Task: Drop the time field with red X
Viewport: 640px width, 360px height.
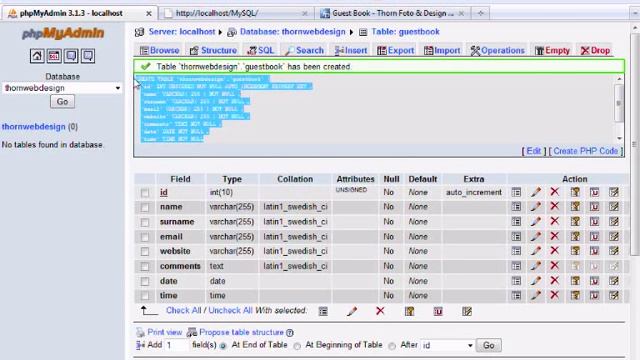Action: pyautogui.click(x=554, y=295)
